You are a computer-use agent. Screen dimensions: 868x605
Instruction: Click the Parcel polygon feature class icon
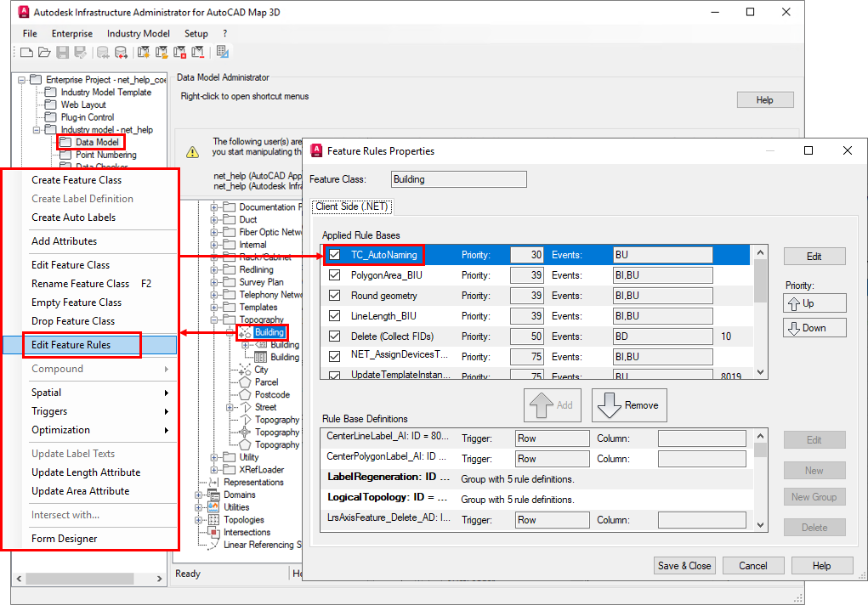245,382
